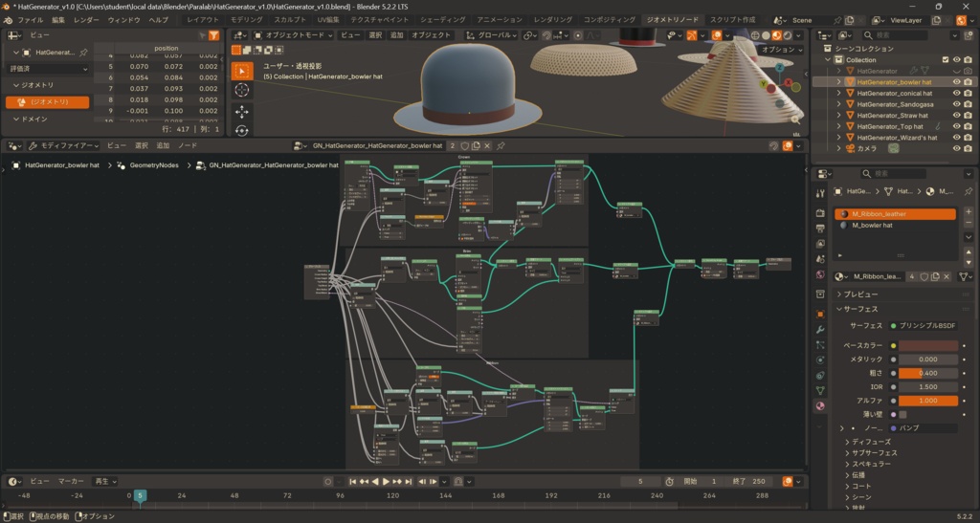Create a new collection in the outliner

[x=969, y=35]
